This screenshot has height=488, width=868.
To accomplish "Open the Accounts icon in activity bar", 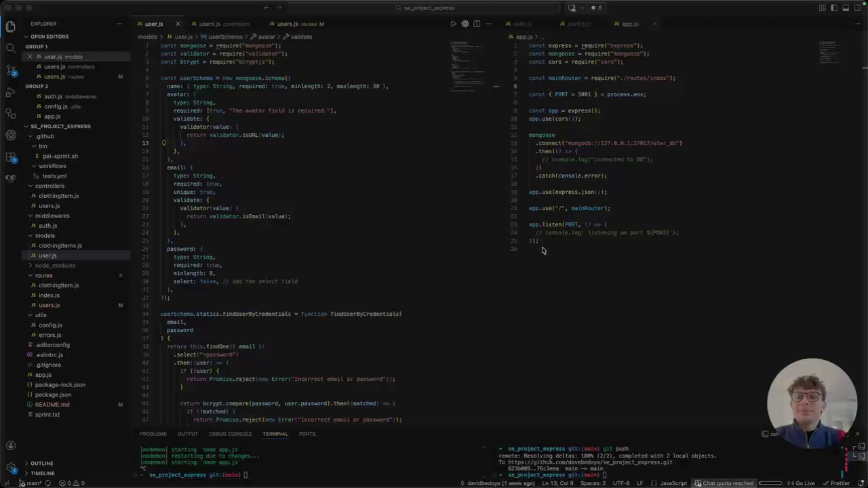I will 10,445.
